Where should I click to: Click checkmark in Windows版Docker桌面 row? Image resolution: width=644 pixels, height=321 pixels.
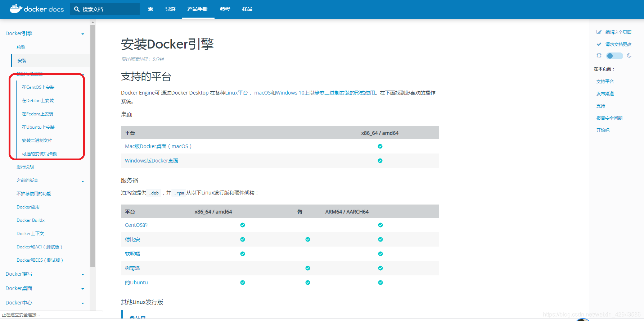click(x=380, y=161)
